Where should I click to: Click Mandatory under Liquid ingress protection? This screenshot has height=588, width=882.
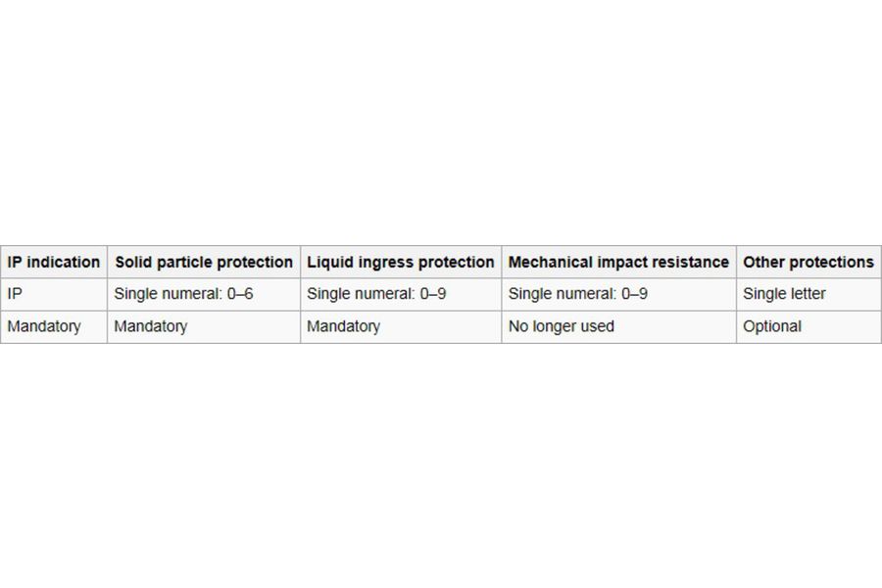coord(401,327)
